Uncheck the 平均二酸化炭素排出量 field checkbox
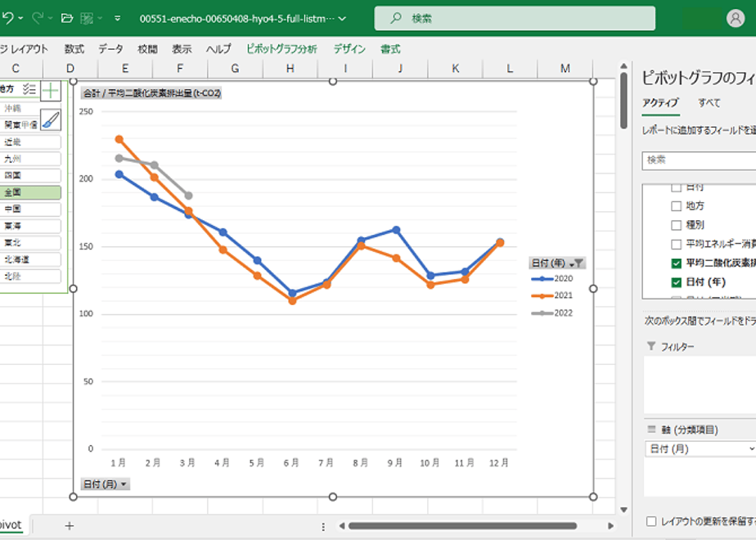This screenshot has width=756, height=540. point(676,263)
